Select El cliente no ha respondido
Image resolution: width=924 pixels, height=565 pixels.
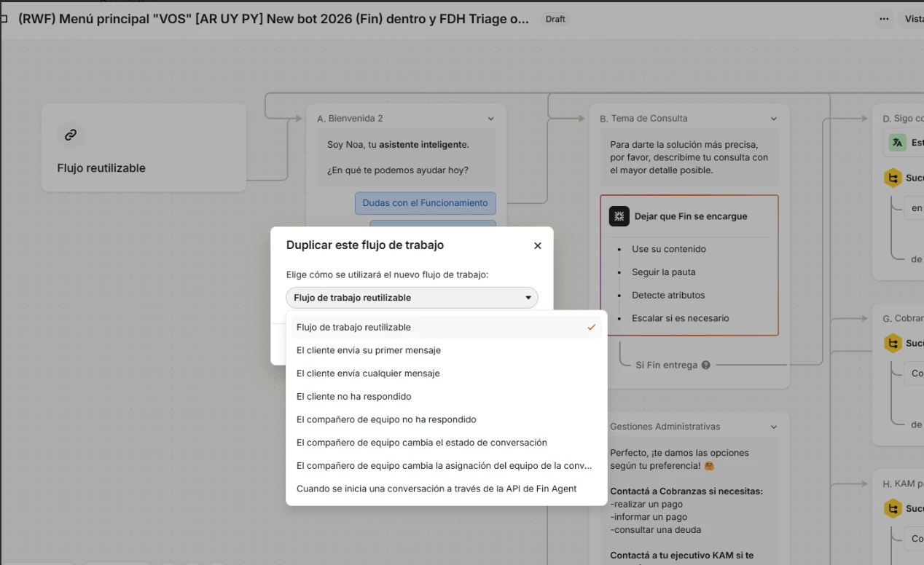click(447, 397)
